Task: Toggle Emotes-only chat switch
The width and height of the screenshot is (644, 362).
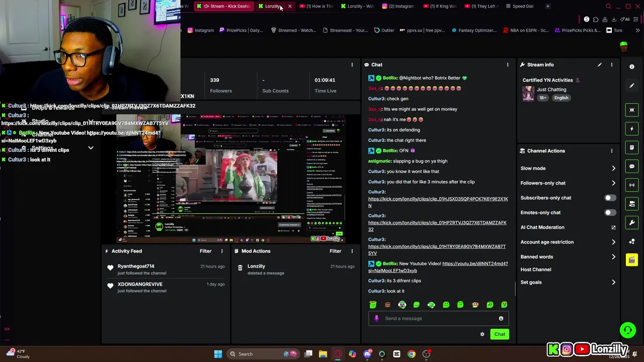Action: [610, 213]
